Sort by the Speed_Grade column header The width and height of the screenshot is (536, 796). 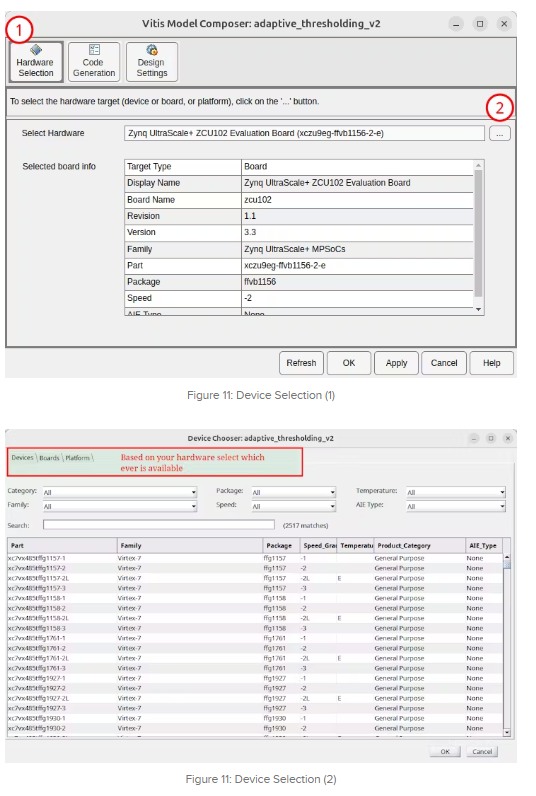pos(319,546)
